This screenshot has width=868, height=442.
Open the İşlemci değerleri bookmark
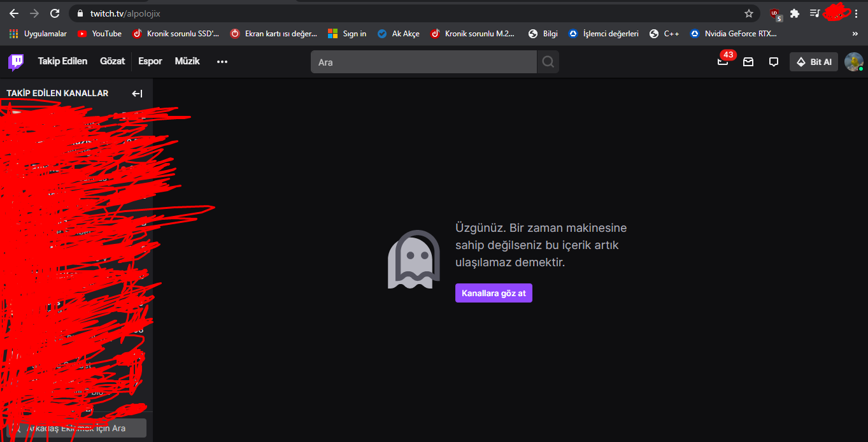coord(604,34)
